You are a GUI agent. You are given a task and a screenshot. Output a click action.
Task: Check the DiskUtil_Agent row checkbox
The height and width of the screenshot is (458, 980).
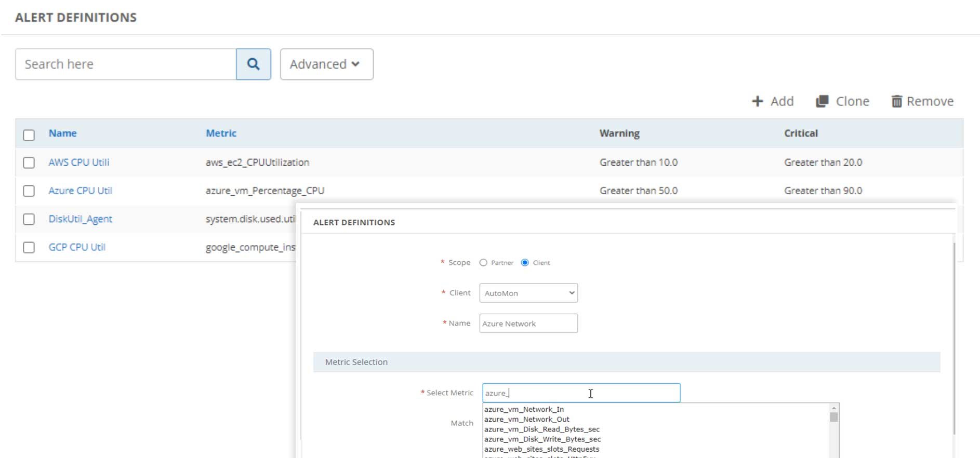[x=29, y=219]
